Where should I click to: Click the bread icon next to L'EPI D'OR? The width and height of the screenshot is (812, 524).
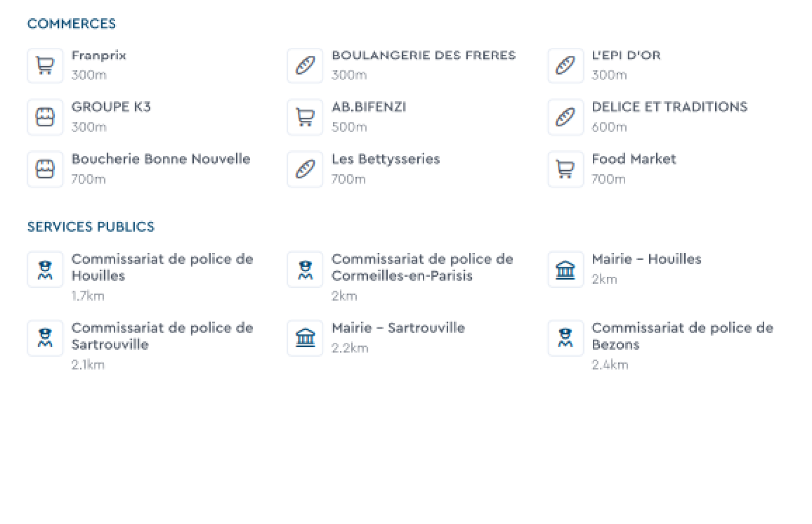[x=565, y=65]
